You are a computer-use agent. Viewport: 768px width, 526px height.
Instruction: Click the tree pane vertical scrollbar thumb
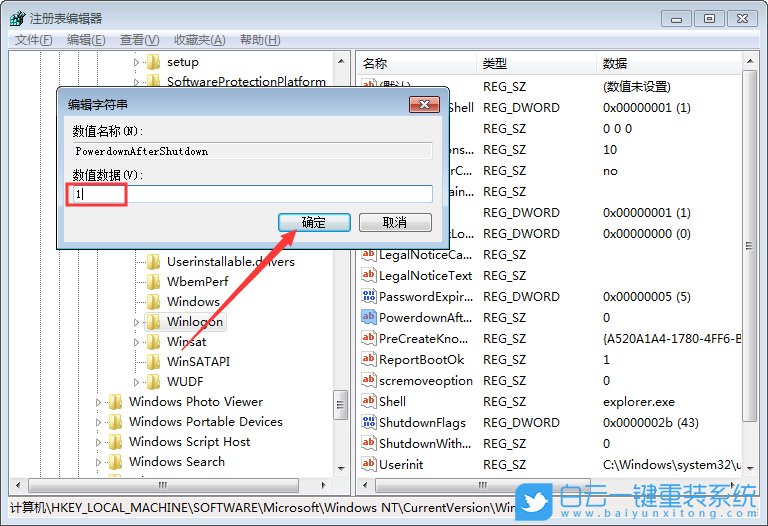tap(340, 405)
